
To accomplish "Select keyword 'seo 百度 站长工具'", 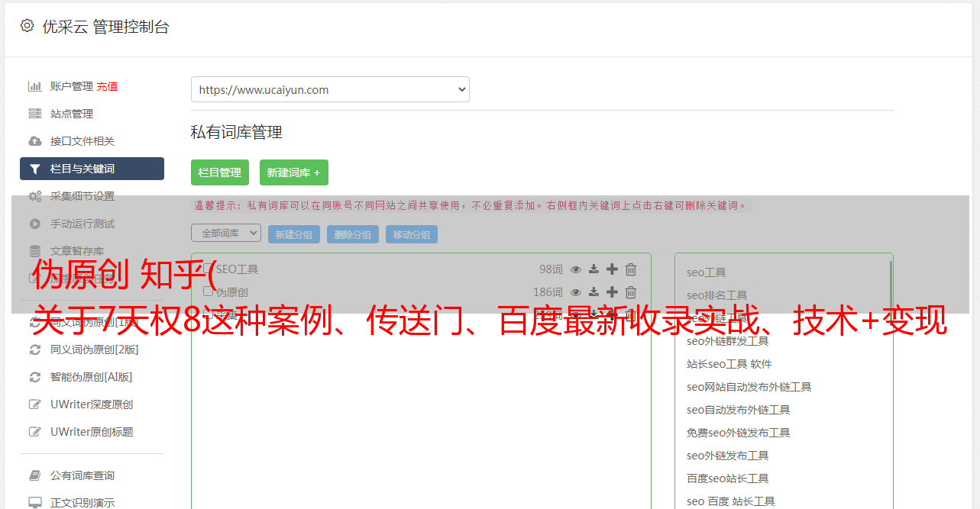I will click(731, 501).
